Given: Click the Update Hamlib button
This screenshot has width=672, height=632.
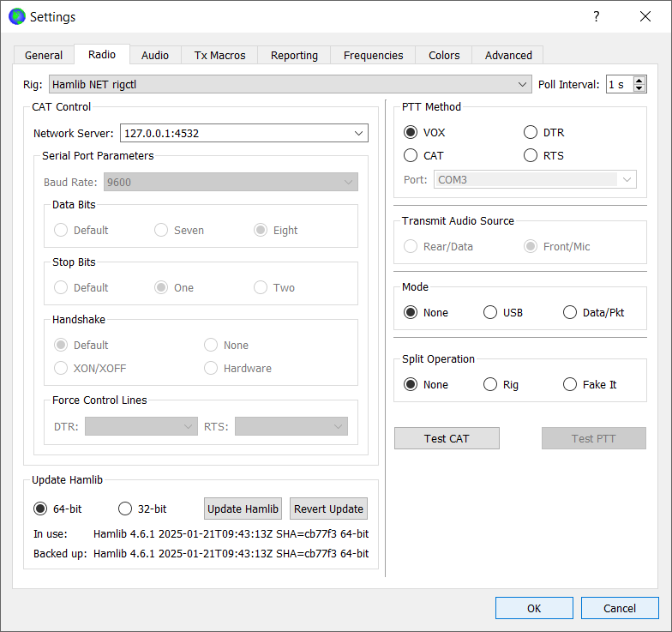Looking at the screenshot, I should click(243, 509).
